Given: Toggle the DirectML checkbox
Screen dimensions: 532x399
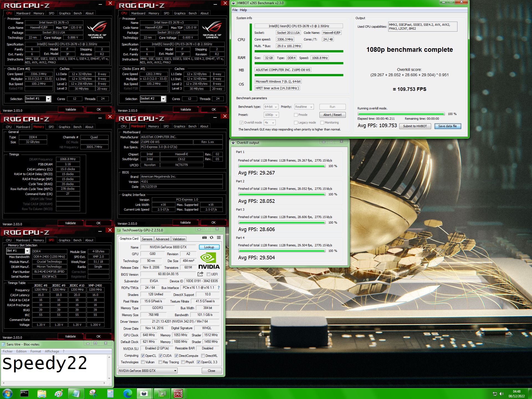Looking at the screenshot, I should [x=203, y=355].
